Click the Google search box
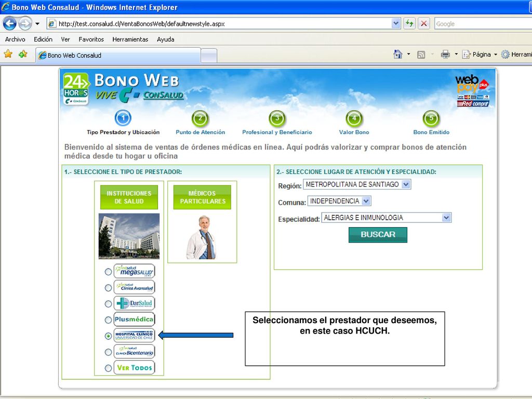Screen dimensions: 532x399 (483, 24)
